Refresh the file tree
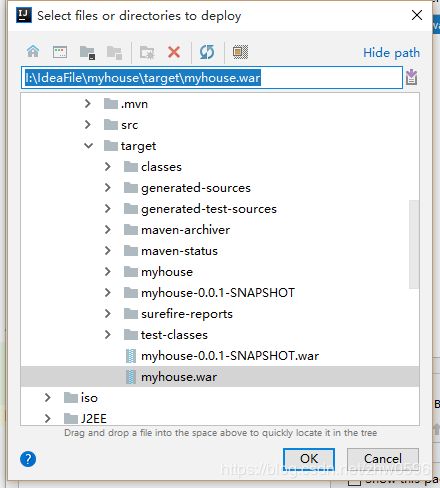440x488 pixels. pos(207,52)
